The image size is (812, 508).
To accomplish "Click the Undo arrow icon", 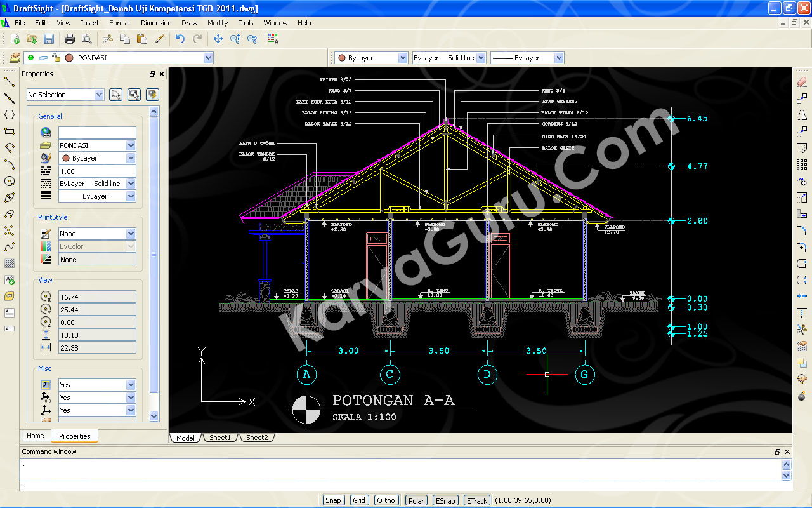I will click(180, 39).
